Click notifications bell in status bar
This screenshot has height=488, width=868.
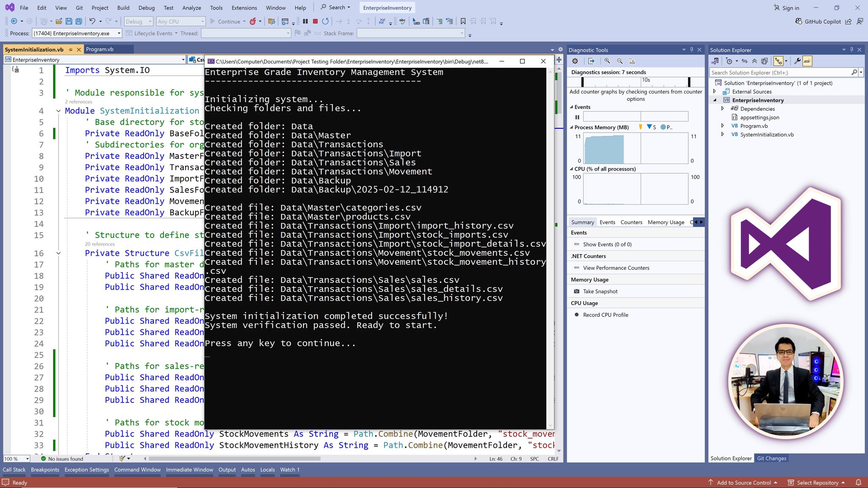pyautogui.click(x=858, y=482)
